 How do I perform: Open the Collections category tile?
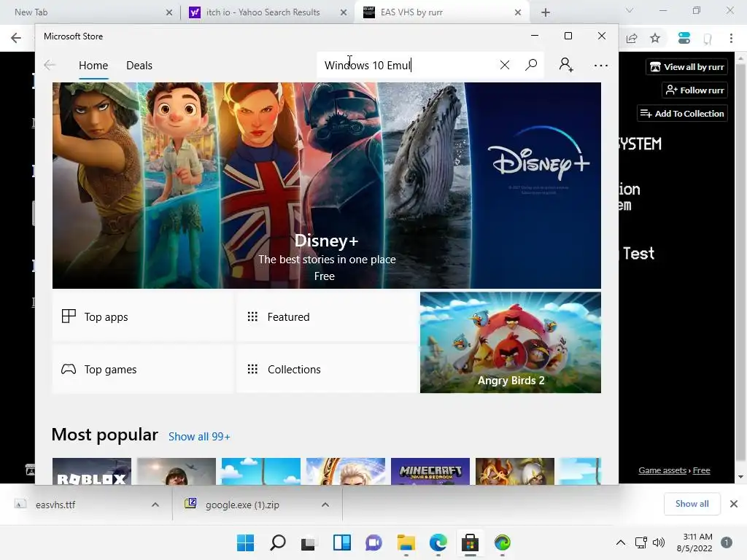(x=327, y=369)
